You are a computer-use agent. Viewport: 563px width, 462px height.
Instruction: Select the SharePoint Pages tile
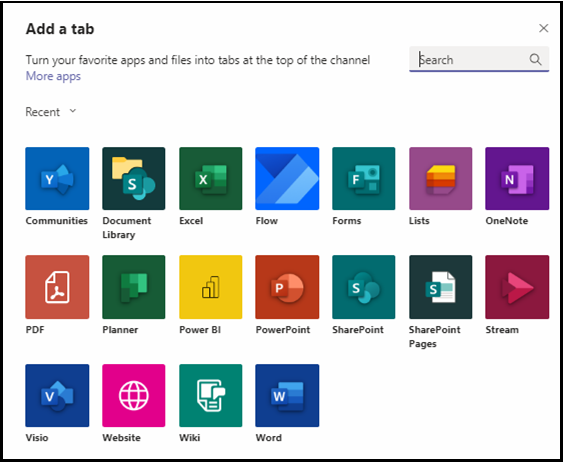click(x=441, y=287)
